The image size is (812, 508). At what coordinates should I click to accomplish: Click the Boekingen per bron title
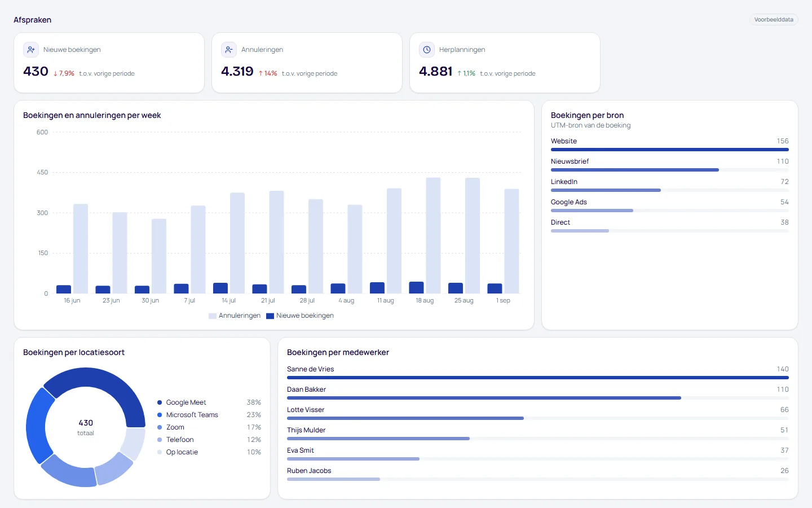coord(587,115)
